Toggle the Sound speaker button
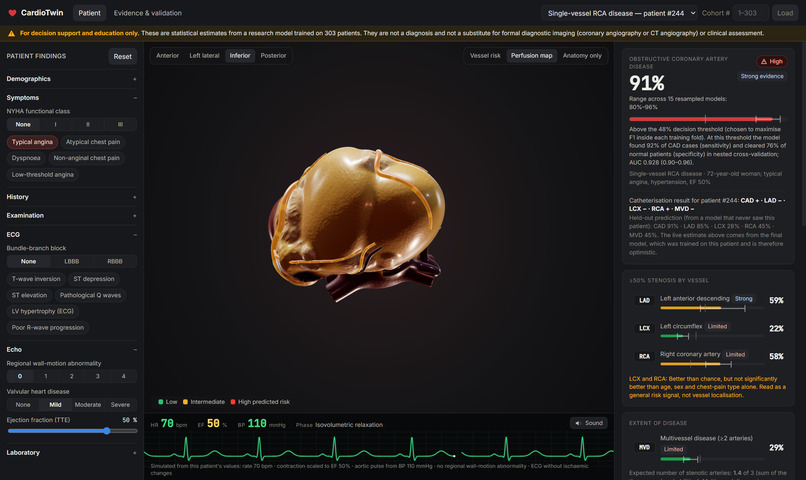Viewport: 806px width, 480px height. tap(589, 423)
